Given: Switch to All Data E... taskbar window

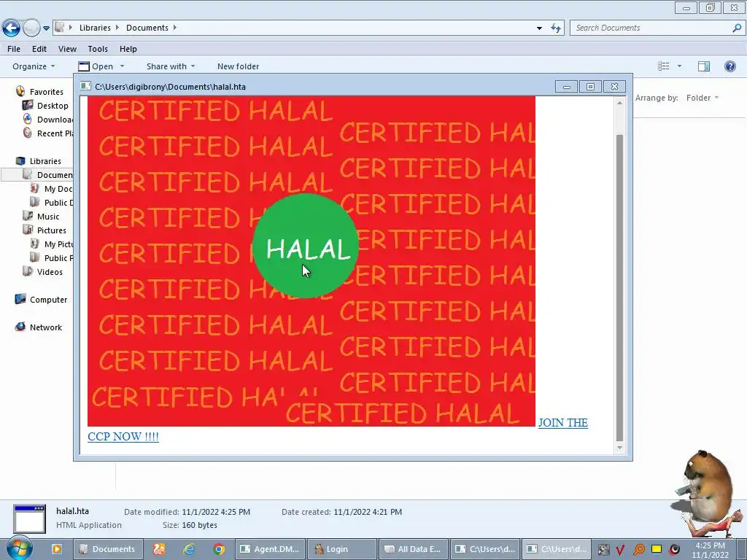Looking at the screenshot, I should pyautogui.click(x=414, y=549).
